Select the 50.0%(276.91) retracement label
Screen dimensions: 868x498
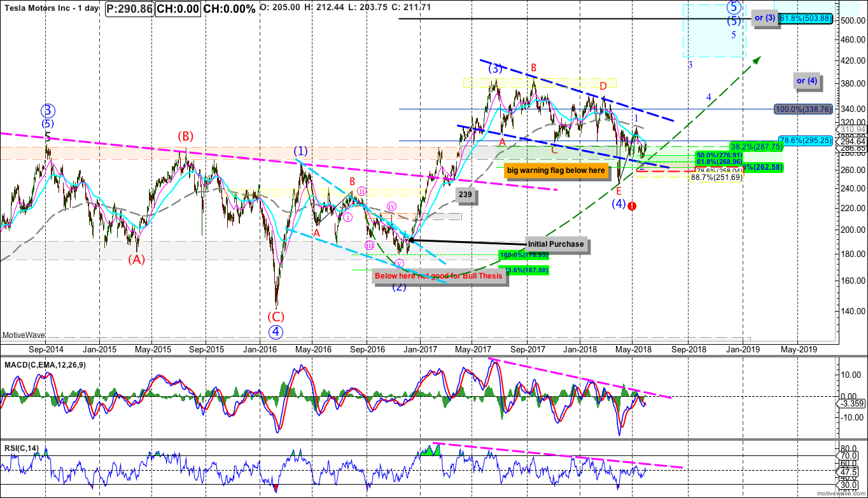point(720,155)
